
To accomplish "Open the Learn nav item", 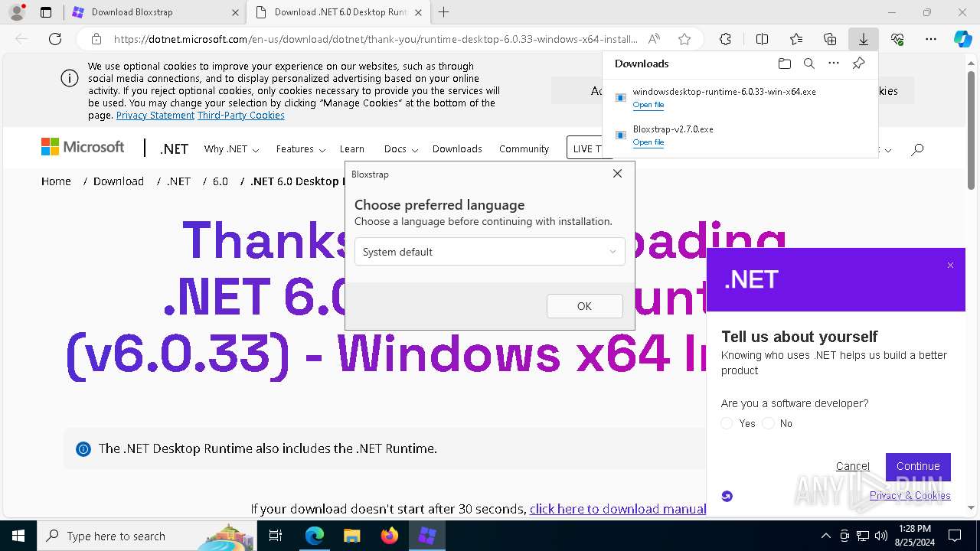I will click(x=352, y=149).
